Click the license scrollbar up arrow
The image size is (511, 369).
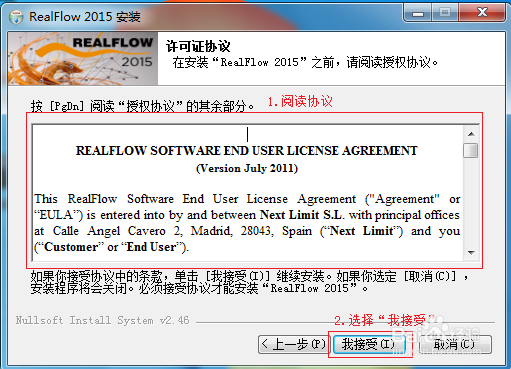tap(471, 134)
